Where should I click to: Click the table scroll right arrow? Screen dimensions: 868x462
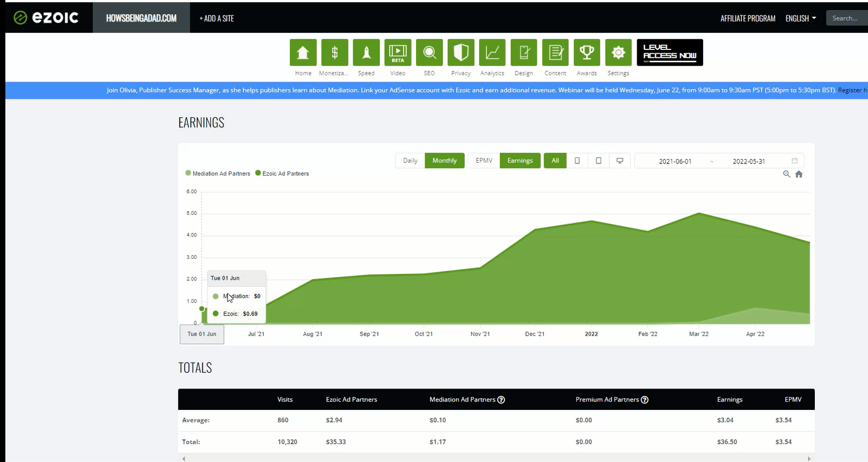(x=809, y=459)
